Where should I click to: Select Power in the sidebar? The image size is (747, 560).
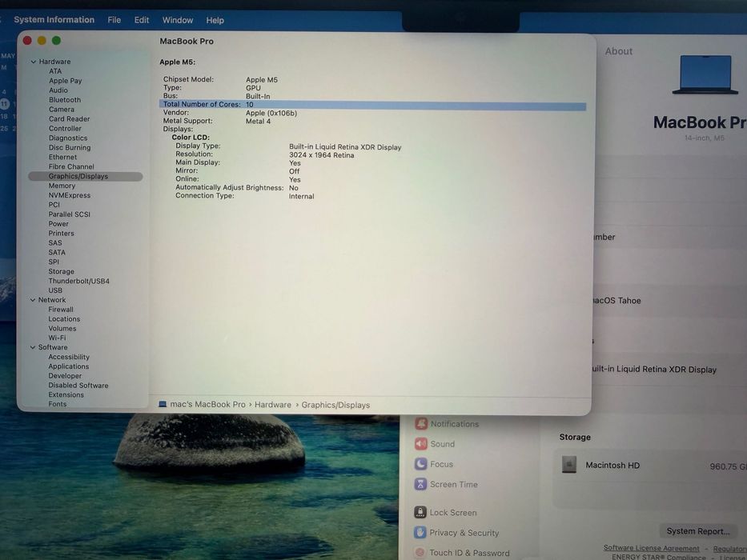tap(58, 224)
